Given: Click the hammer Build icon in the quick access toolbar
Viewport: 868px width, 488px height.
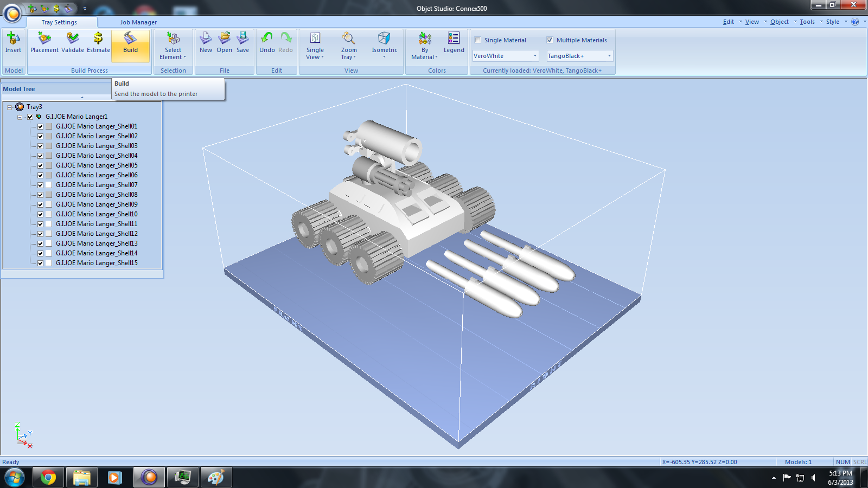Looking at the screenshot, I should (x=68, y=9).
